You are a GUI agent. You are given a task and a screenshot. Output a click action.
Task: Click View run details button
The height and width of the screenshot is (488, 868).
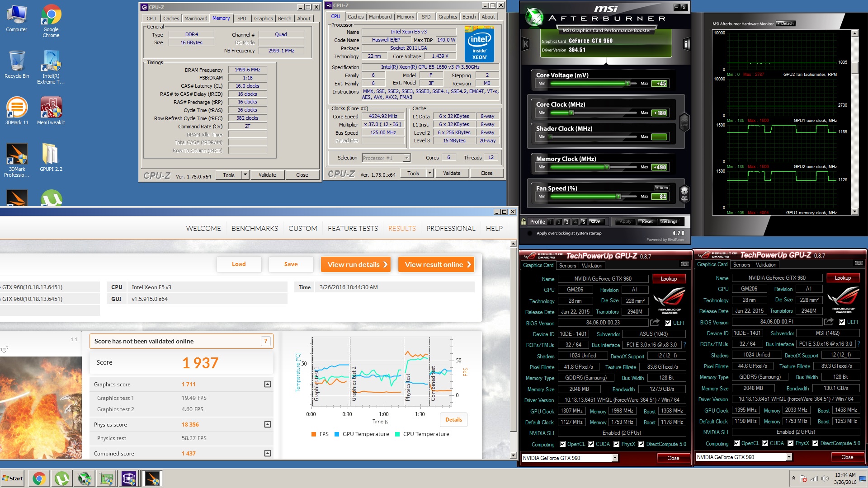(356, 265)
